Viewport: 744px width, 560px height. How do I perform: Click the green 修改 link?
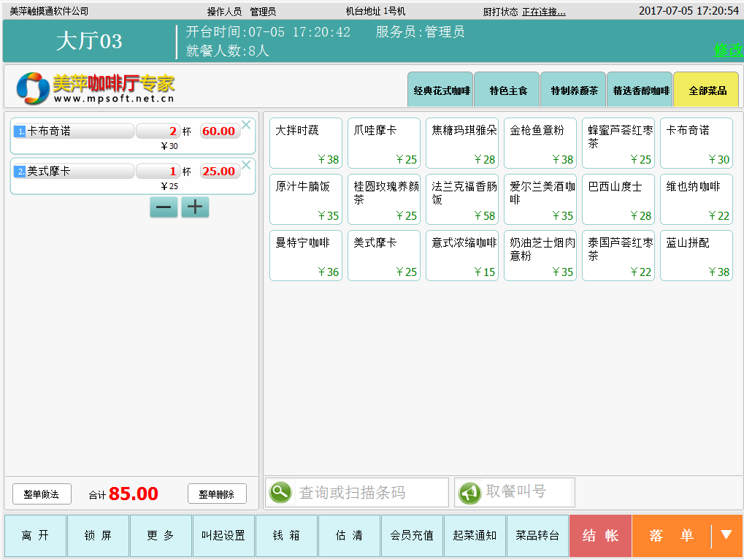[727, 50]
